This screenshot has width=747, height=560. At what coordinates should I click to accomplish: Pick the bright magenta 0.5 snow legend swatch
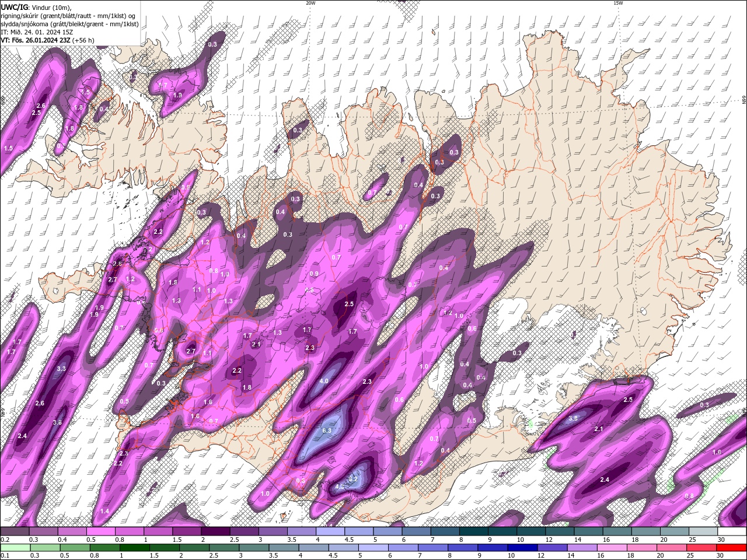click(x=101, y=531)
